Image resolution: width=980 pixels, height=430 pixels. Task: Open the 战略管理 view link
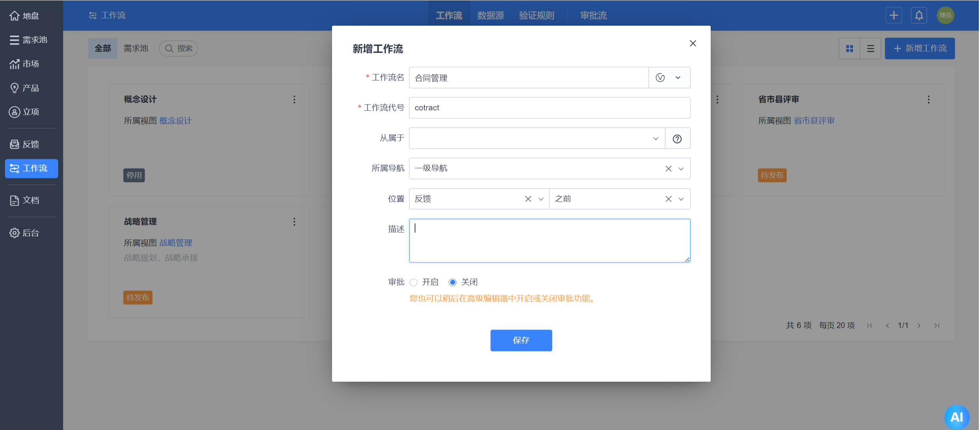point(176,243)
